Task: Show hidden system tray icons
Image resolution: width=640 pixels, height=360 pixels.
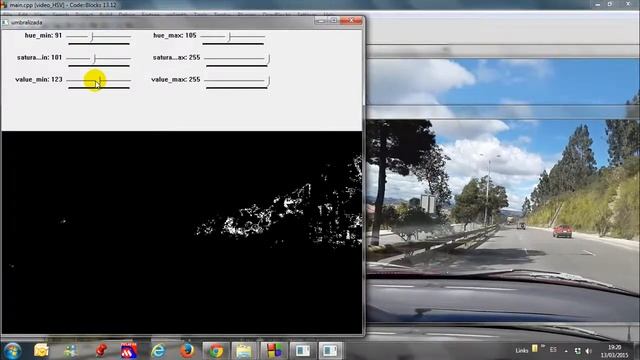Action: point(566,351)
